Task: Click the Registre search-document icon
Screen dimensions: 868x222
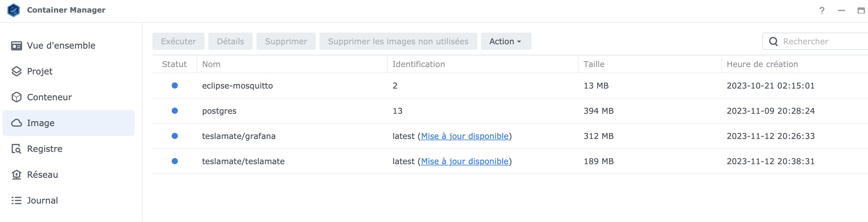Action: (x=16, y=149)
